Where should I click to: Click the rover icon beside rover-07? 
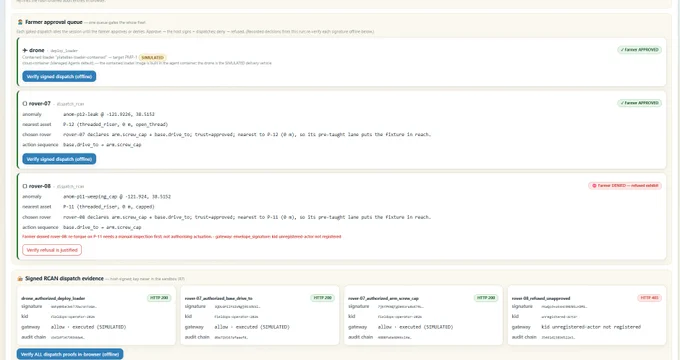(x=25, y=104)
